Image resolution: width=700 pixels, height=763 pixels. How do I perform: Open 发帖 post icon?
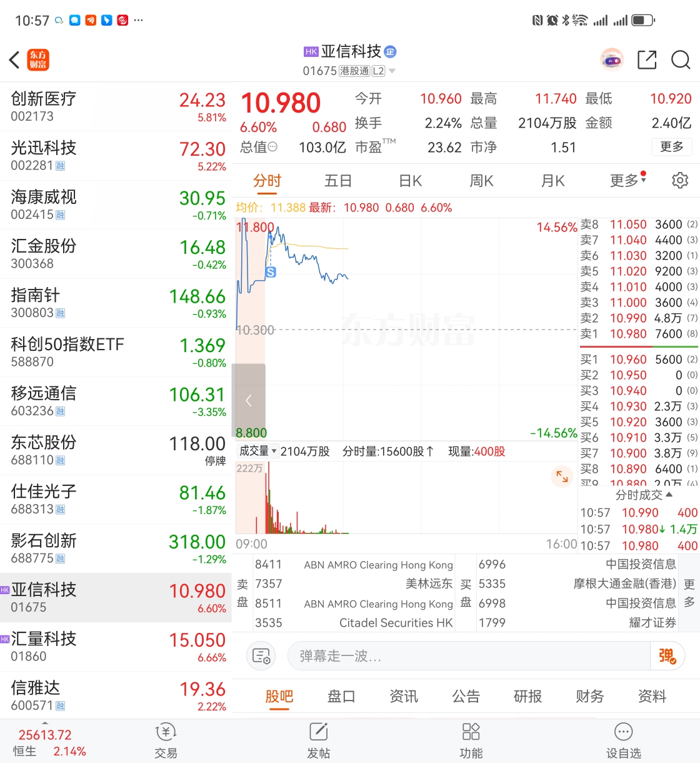[318, 740]
